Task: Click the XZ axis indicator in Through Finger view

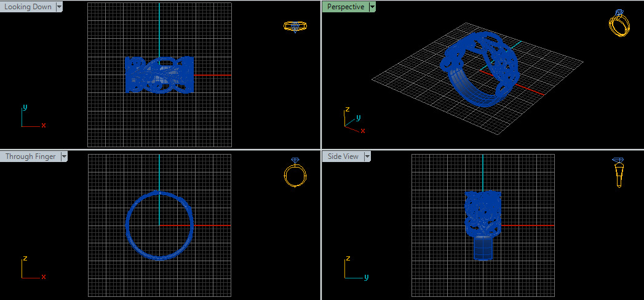Action: click(33, 267)
